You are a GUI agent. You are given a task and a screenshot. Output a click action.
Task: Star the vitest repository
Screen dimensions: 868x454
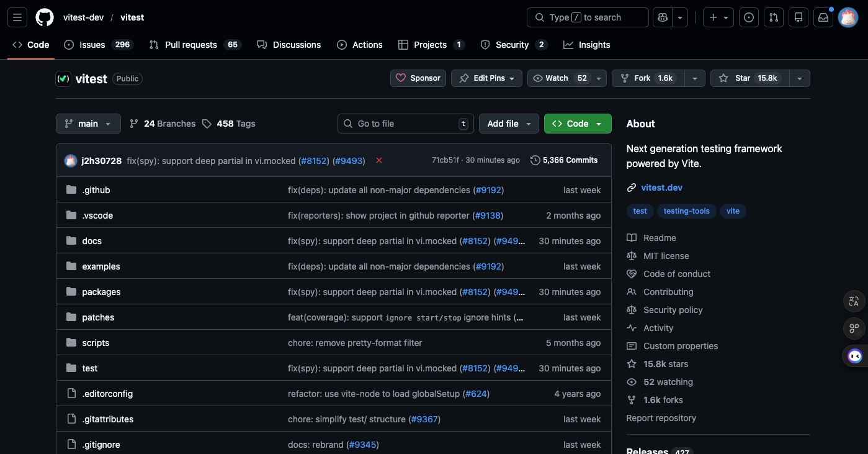pos(749,78)
